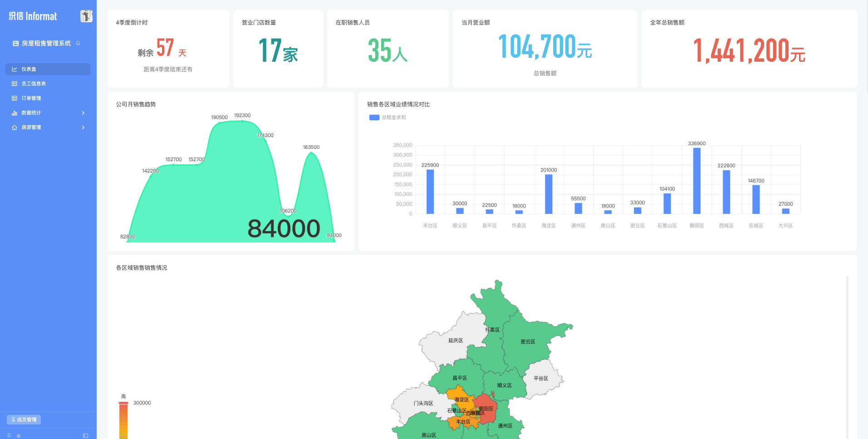Click the 房屋租售管理系统 app icon
The height and width of the screenshot is (439, 868).
point(16,44)
